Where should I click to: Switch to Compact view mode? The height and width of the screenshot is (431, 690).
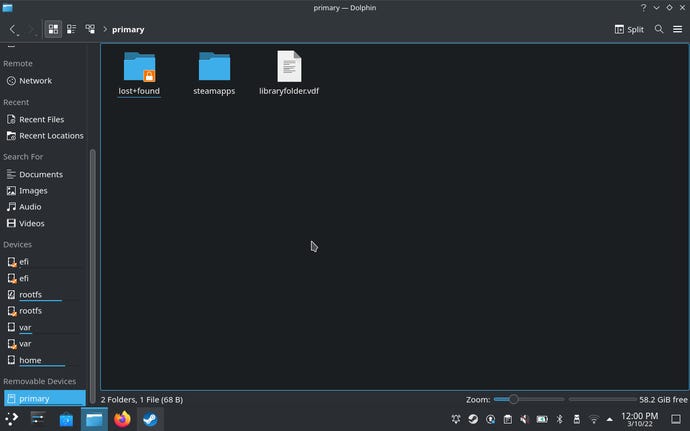click(71, 29)
